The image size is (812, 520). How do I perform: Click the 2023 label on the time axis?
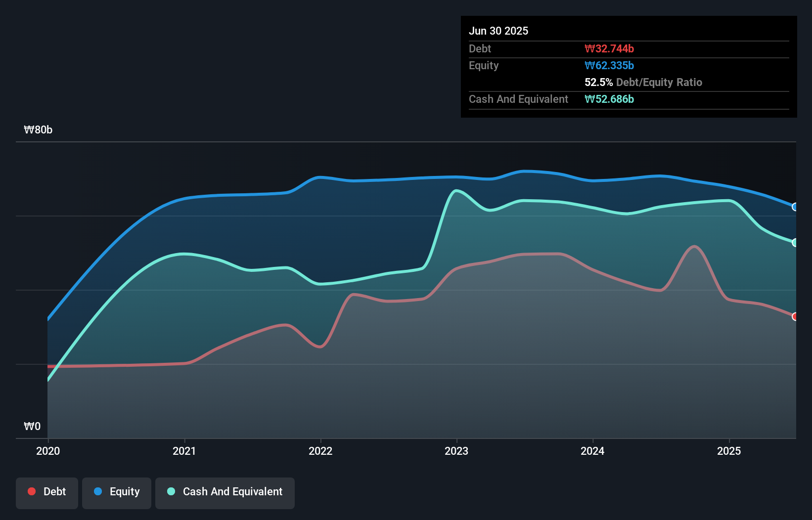click(457, 451)
